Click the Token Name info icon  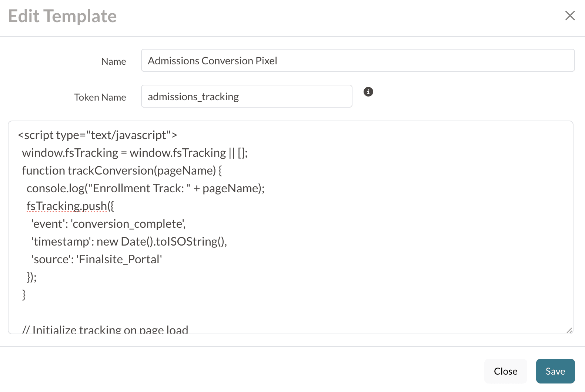point(368,92)
